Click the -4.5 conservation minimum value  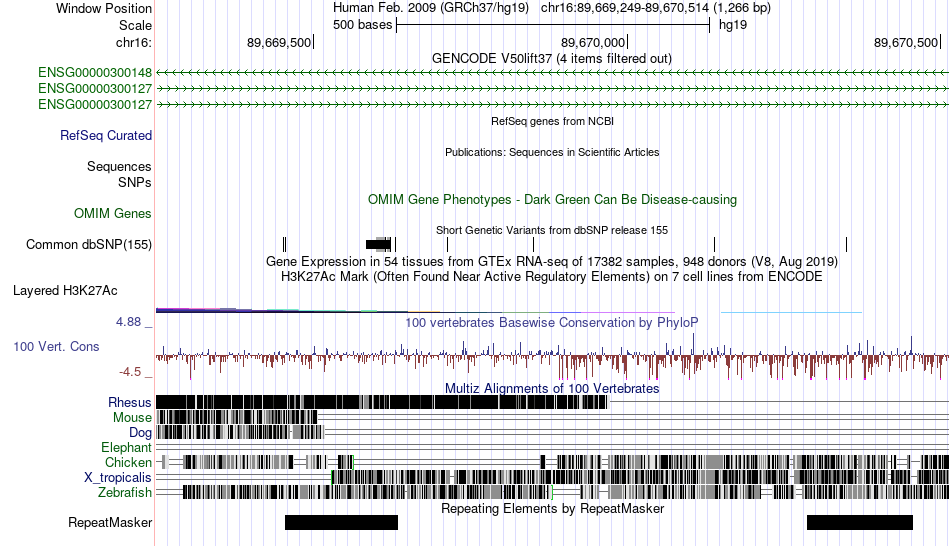(x=130, y=372)
